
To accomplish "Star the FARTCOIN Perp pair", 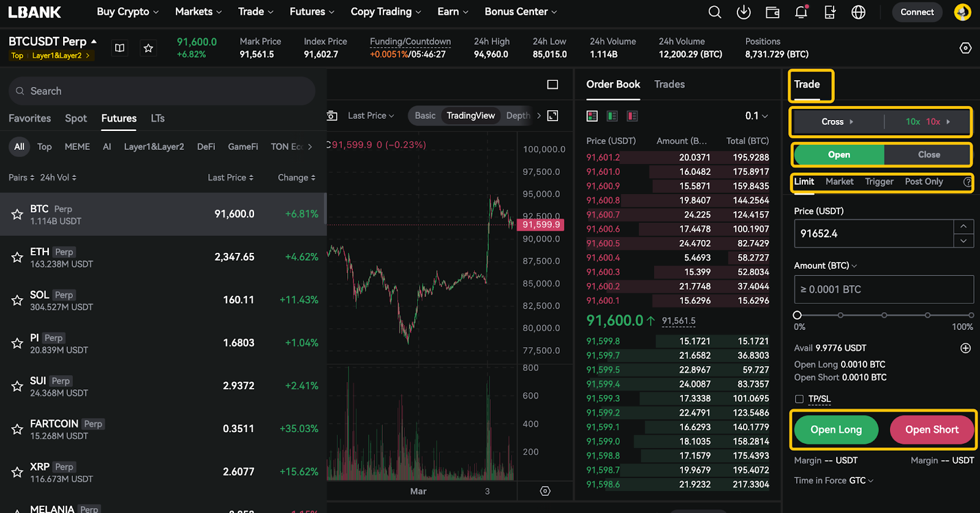I will 17,429.
